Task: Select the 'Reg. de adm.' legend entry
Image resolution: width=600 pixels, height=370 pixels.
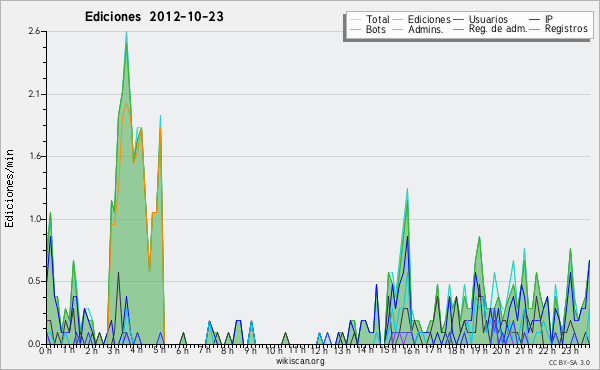Action: (498, 29)
